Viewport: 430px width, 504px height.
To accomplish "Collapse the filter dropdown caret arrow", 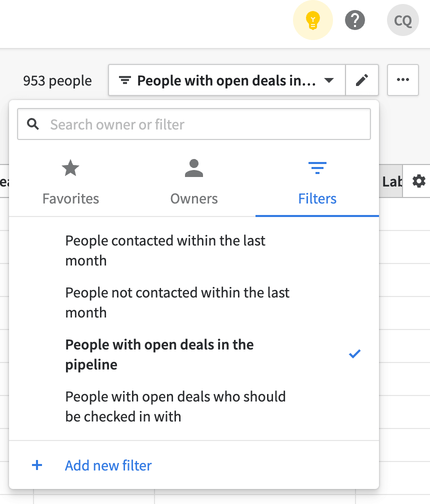I will coord(329,80).
